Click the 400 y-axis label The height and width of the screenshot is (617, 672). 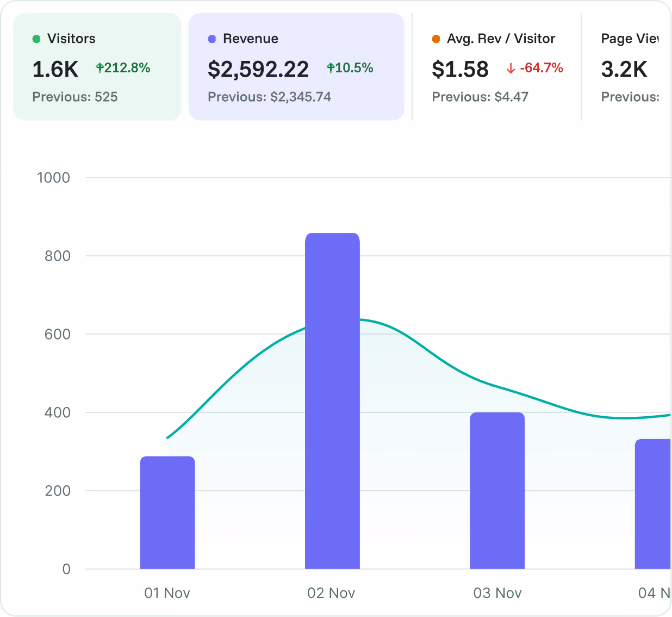coord(58,412)
